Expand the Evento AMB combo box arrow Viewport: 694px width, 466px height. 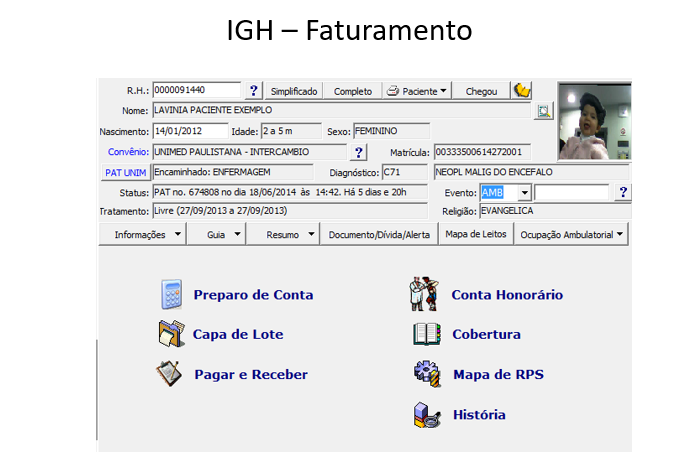pos(524,193)
